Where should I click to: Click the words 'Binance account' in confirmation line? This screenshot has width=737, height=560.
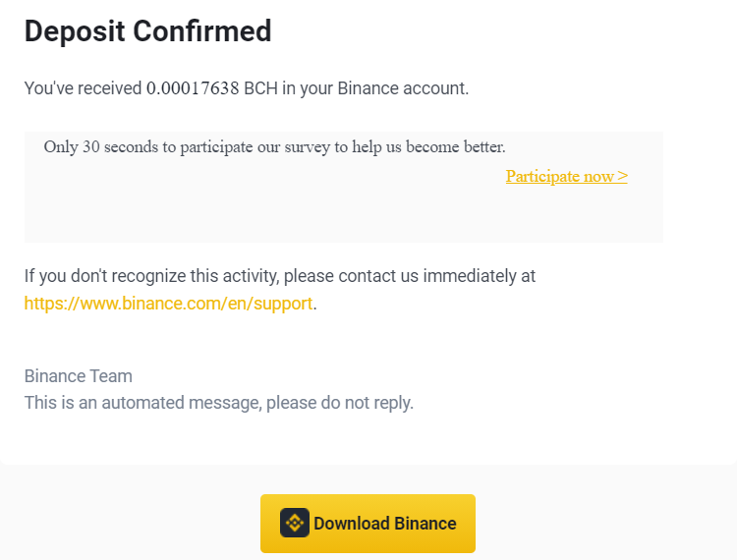tap(403, 88)
